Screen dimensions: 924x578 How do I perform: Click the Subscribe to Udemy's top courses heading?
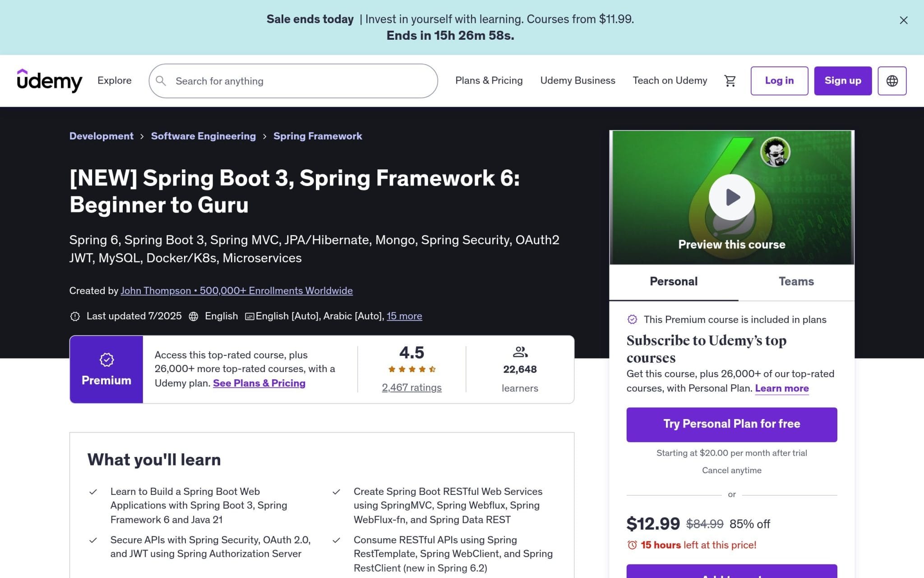pyautogui.click(x=707, y=349)
